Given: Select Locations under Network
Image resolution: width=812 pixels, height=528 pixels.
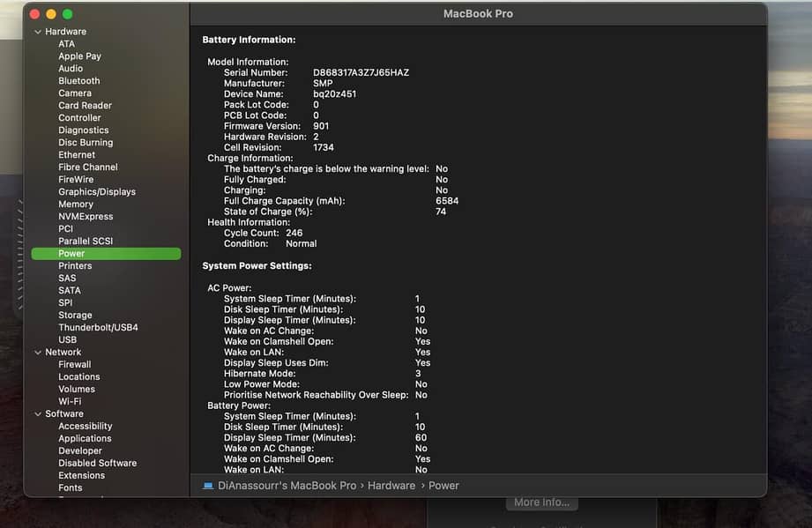Looking at the screenshot, I should coord(79,377).
